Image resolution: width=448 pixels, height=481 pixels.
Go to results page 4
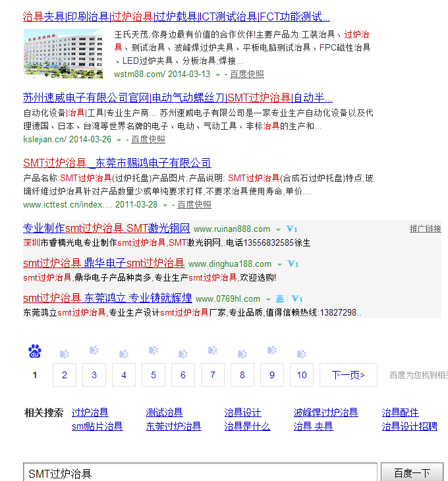(x=124, y=375)
